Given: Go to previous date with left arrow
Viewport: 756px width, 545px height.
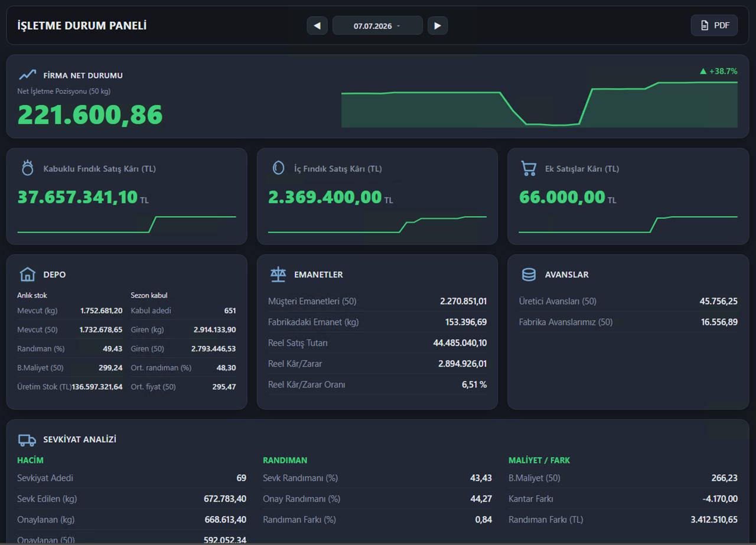Looking at the screenshot, I should (x=317, y=25).
